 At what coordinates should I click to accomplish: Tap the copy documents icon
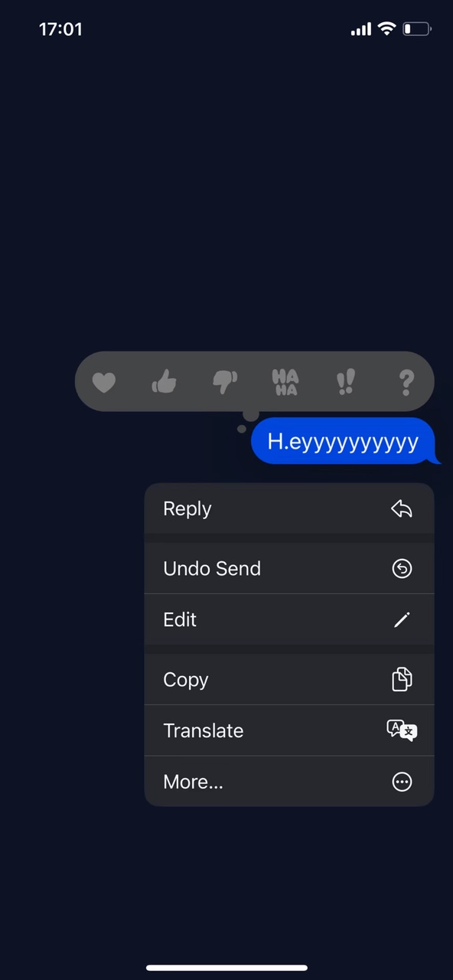[x=402, y=679]
